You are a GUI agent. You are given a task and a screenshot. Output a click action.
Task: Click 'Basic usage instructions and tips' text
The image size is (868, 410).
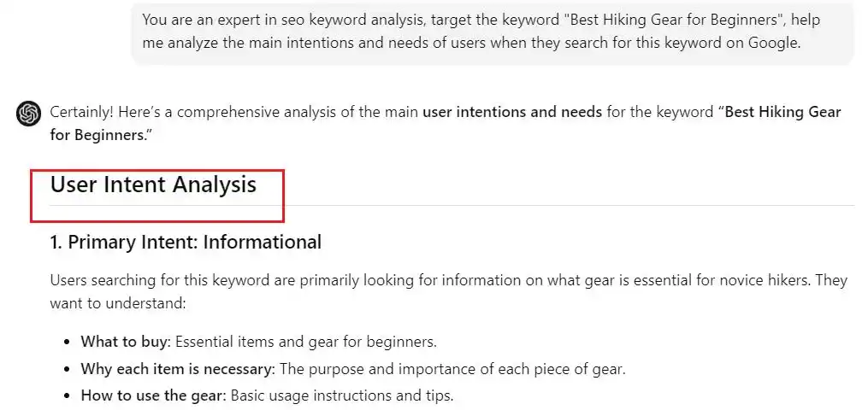(x=341, y=395)
